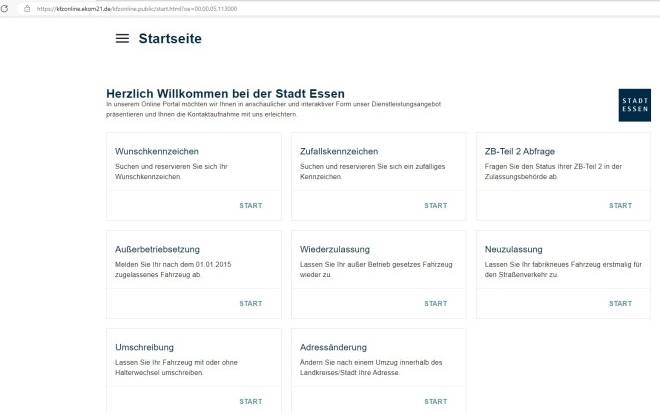This screenshot has width=660, height=413.
Task: Click the Startseite page title
Action: (170, 39)
